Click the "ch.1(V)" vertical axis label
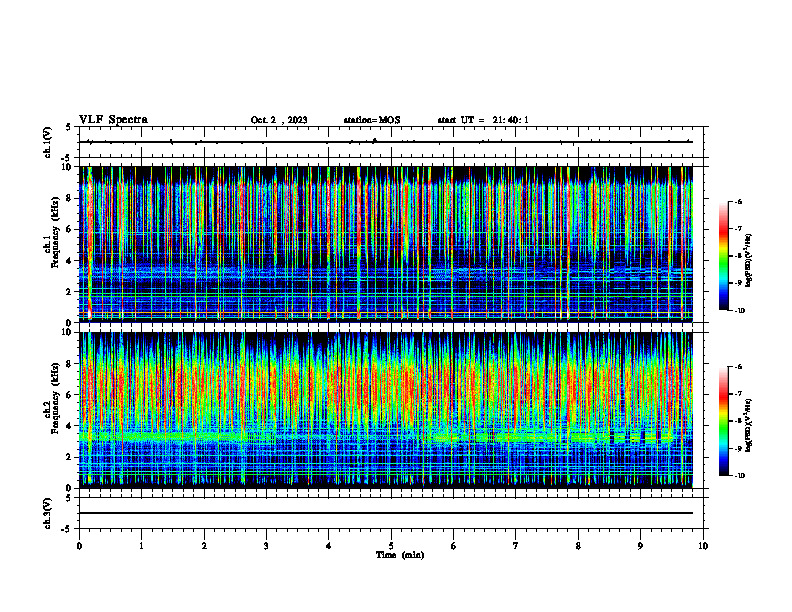The width and height of the screenshot is (792, 612). (x=48, y=142)
